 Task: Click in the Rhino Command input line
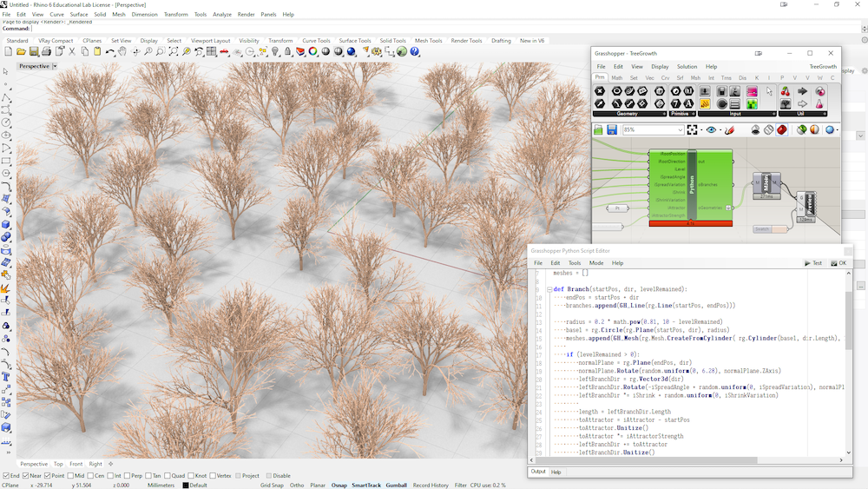pyautogui.click(x=445, y=29)
